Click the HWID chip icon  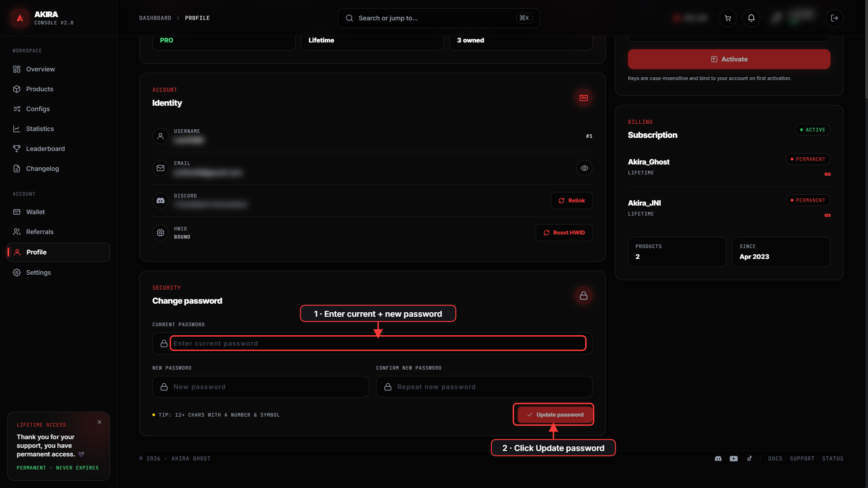tap(160, 233)
